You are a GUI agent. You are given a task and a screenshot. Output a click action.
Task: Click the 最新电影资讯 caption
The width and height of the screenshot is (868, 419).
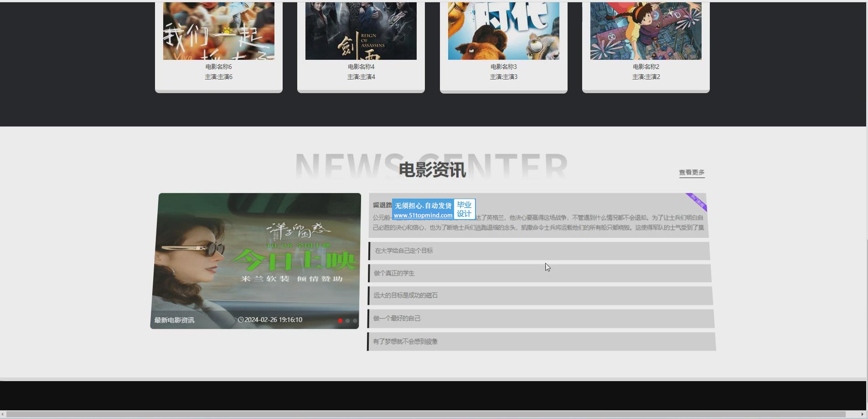174,320
